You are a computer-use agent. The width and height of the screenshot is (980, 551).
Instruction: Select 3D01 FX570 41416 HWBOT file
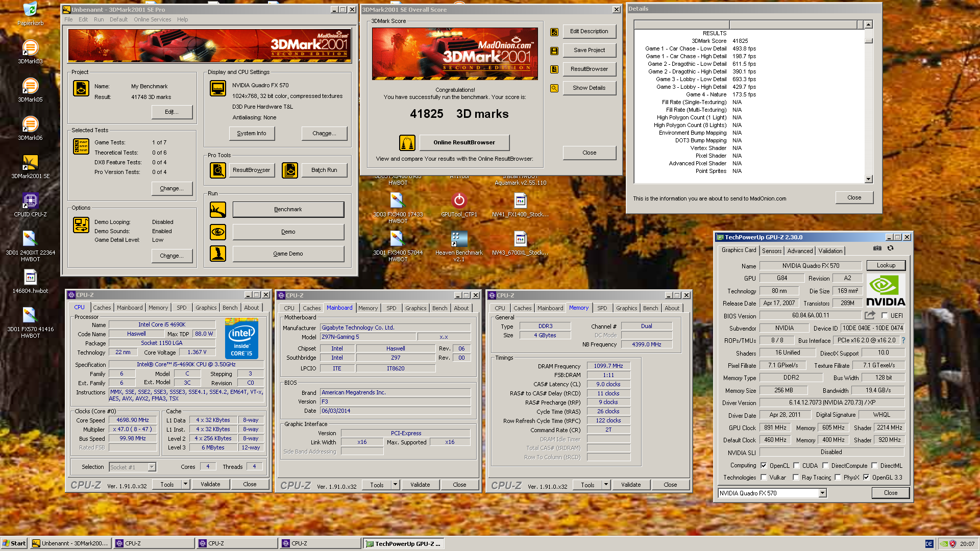pyautogui.click(x=30, y=322)
